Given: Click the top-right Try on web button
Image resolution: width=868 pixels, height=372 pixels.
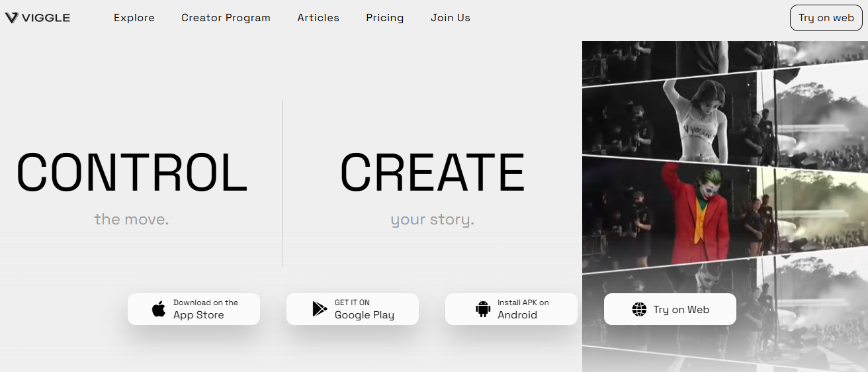Looking at the screenshot, I should point(826,18).
